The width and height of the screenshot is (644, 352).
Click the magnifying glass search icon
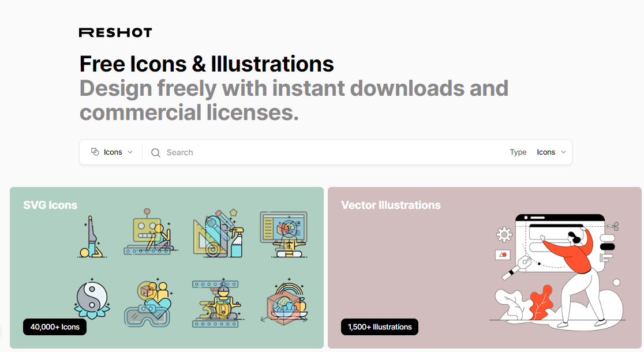tap(155, 153)
